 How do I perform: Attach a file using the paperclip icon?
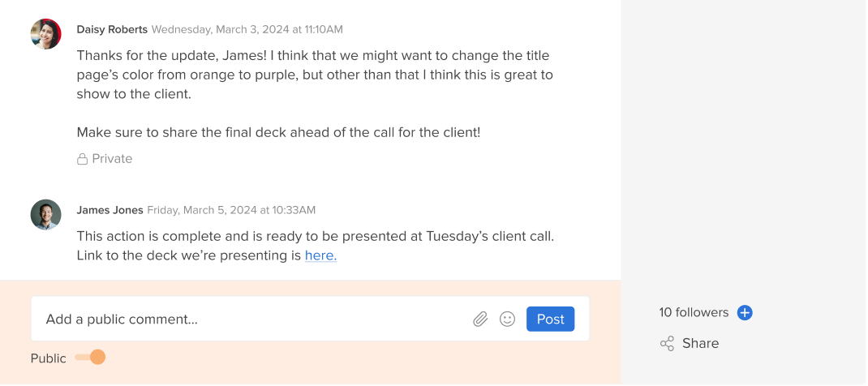point(480,319)
